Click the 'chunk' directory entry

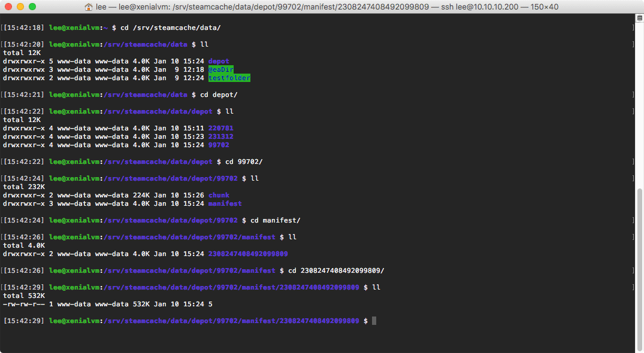(x=219, y=195)
